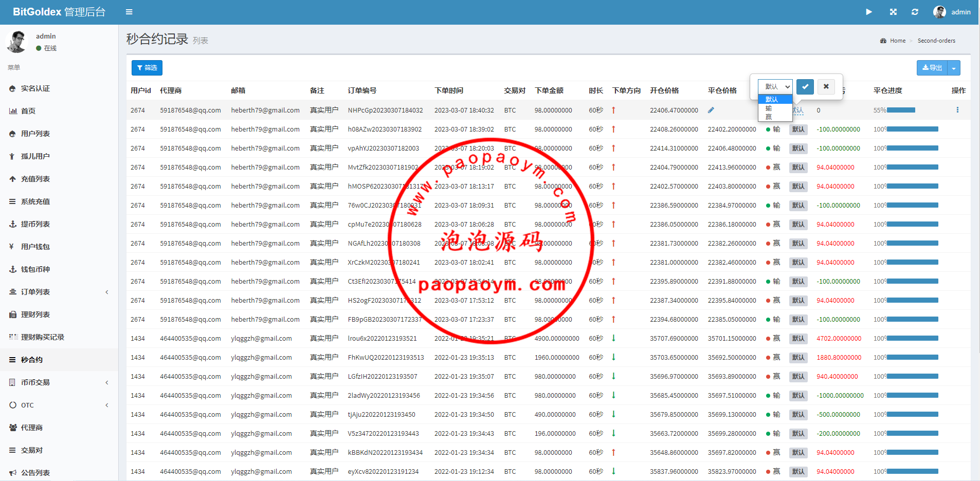Click the pencil edit icon in first row
Screen dimensions: 980x481
(711, 110)
